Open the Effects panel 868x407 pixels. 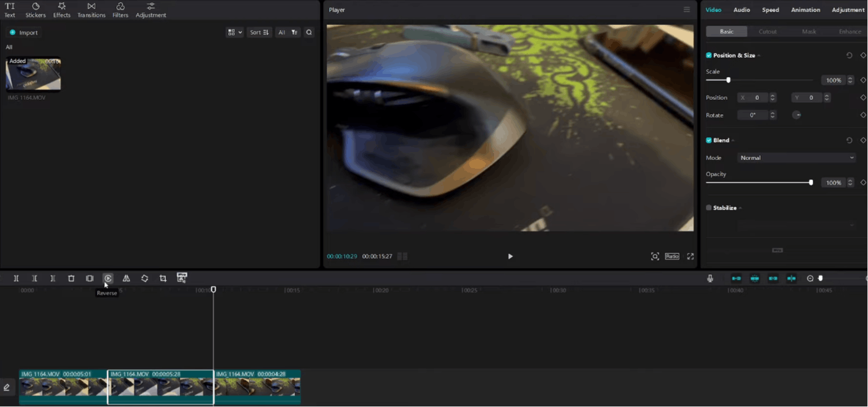click(61, 9)
